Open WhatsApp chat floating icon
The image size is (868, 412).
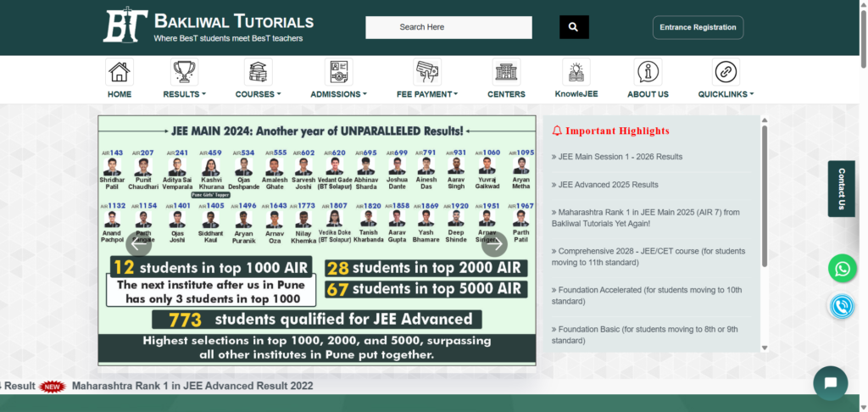tap(842, 269)
